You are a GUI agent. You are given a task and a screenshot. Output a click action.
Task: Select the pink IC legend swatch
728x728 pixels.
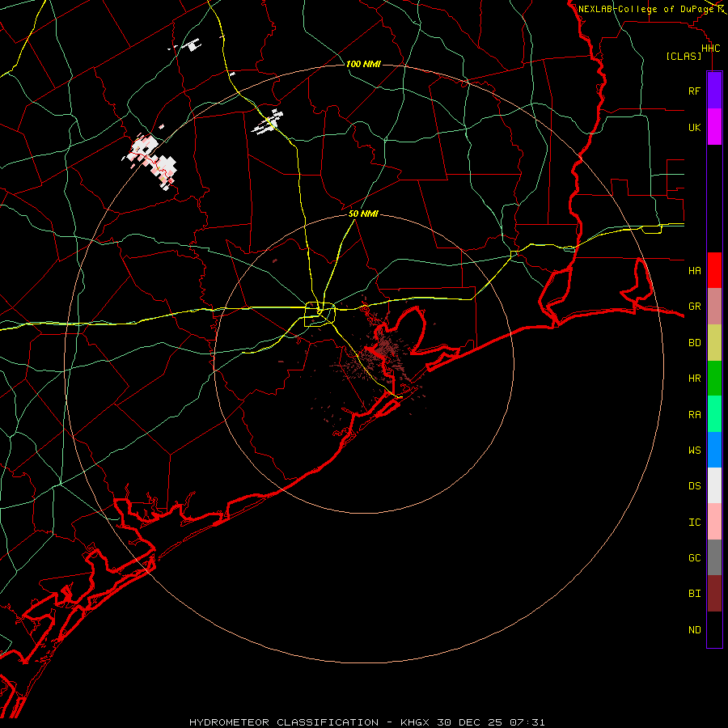(714, 522)
